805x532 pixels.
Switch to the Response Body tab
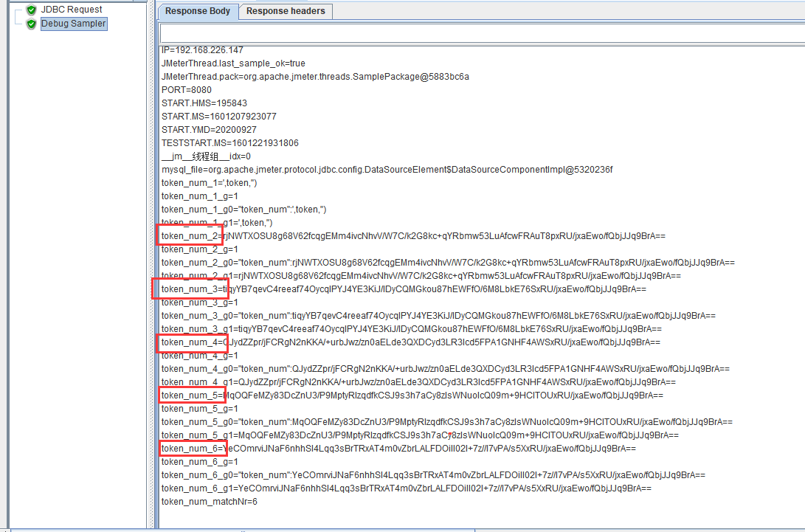pyautogui.click(x=198, y=11)
